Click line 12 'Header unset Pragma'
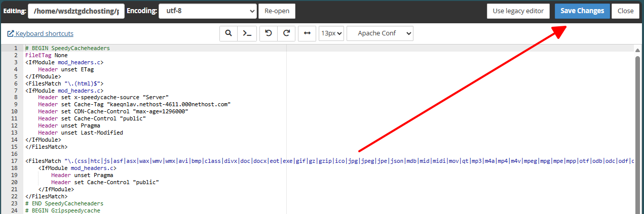This screenshot has width=644, height=214. [69, 126]
